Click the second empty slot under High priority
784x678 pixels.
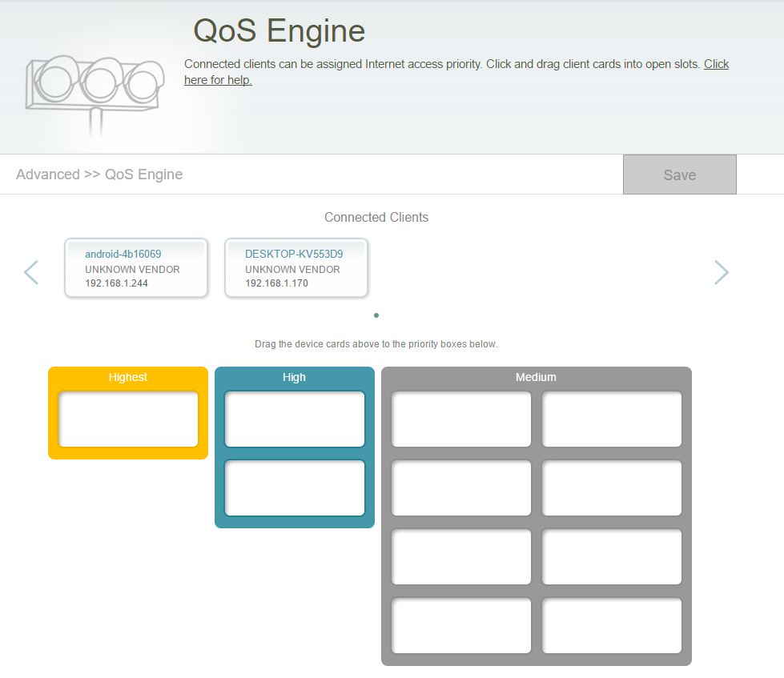tap(295, 487)
